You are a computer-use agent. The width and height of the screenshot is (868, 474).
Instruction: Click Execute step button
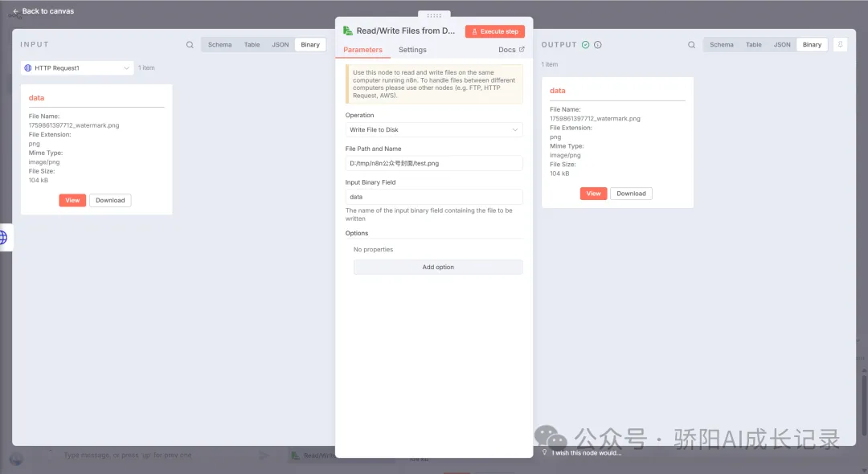495,31
